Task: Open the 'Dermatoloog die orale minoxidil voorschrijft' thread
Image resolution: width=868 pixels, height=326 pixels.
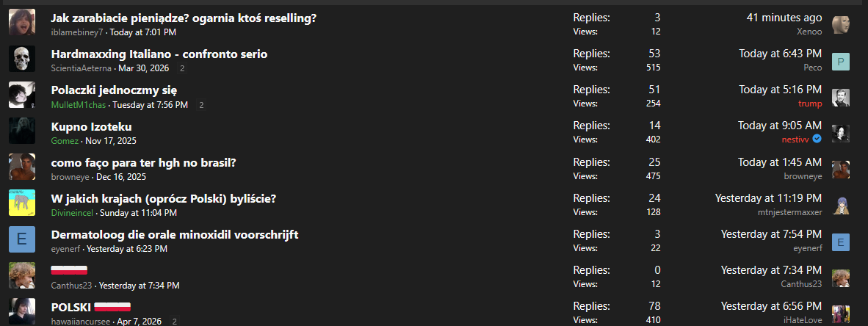Action: pyautogui.click(x=175, y=234)
